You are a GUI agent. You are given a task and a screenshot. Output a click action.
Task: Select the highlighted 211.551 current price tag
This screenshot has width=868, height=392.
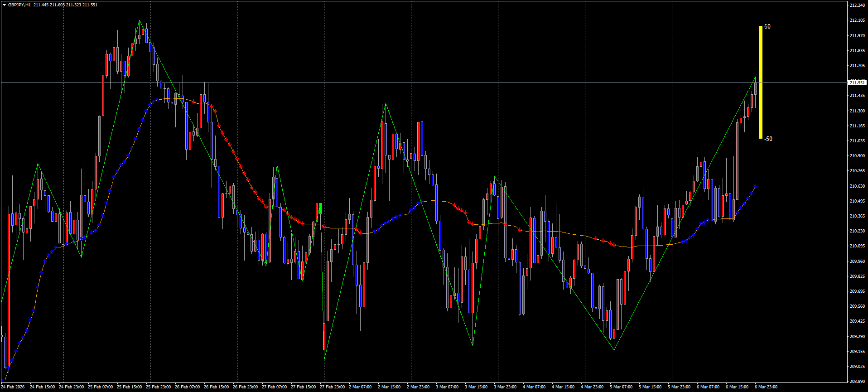point(857,83)
